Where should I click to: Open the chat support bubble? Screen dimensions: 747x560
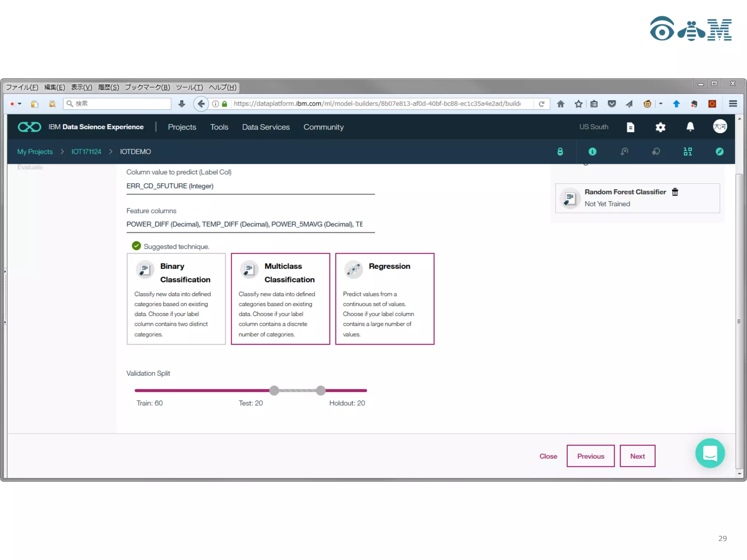(710, 453)
